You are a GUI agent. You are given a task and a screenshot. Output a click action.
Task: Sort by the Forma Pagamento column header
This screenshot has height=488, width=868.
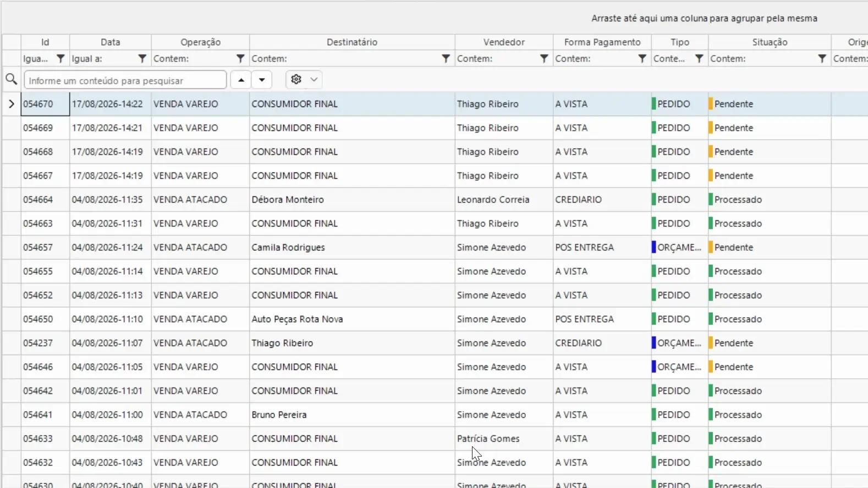tap(602, 42)
